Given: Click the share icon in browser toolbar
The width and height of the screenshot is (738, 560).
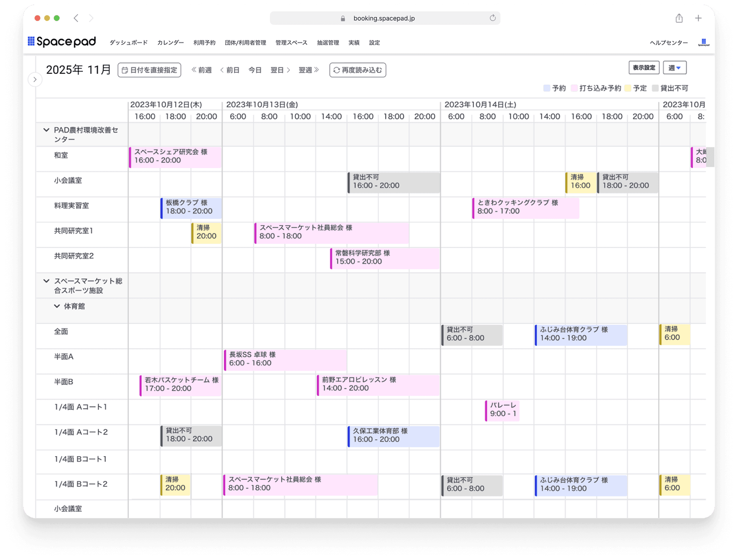Looking at the screenshot, I should (x=679, y=18).
